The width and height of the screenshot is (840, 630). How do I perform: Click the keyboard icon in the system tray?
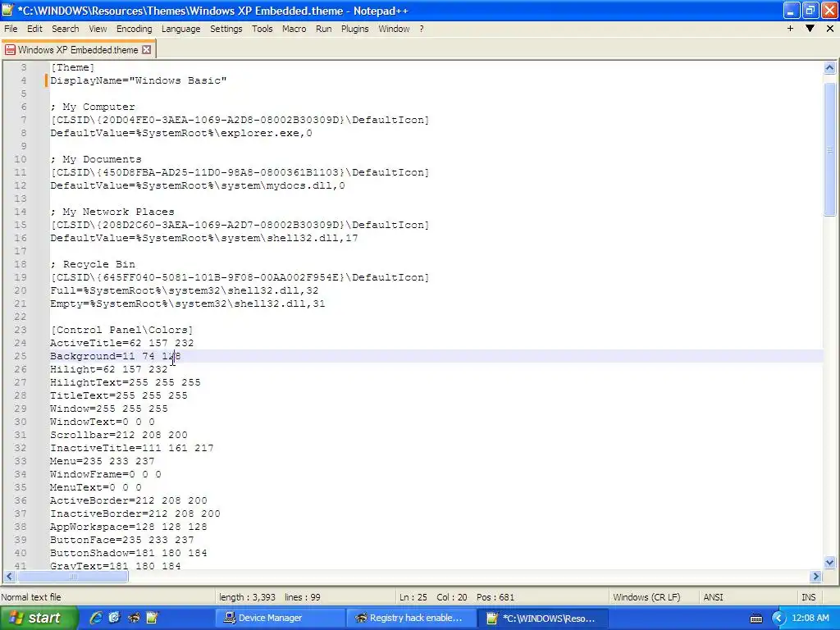tap(756, 619)
